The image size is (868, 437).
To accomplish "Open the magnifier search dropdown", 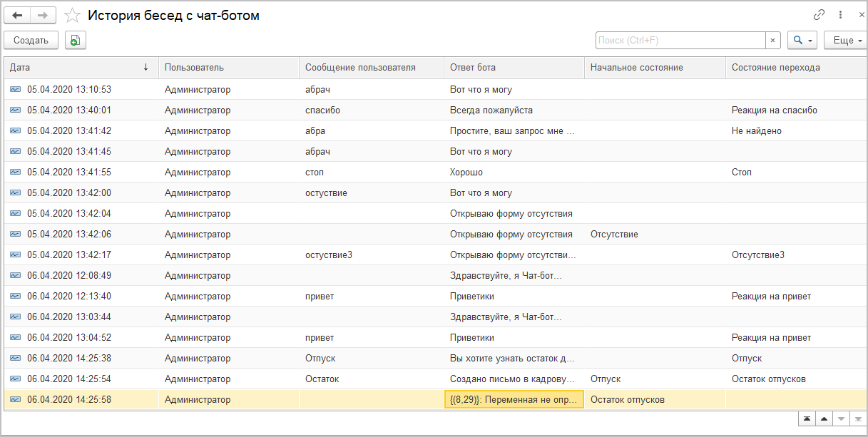I will click(x=802, y=41).
